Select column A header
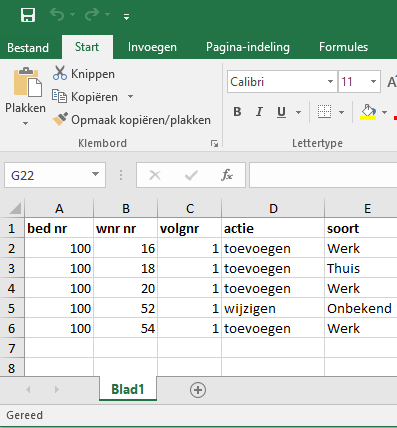Screen dimensions: 397x428 59,208
